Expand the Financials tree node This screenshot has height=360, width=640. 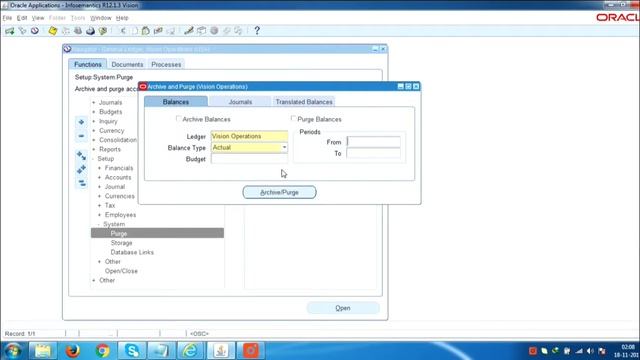pyautogui.click(x=99, y=168)
